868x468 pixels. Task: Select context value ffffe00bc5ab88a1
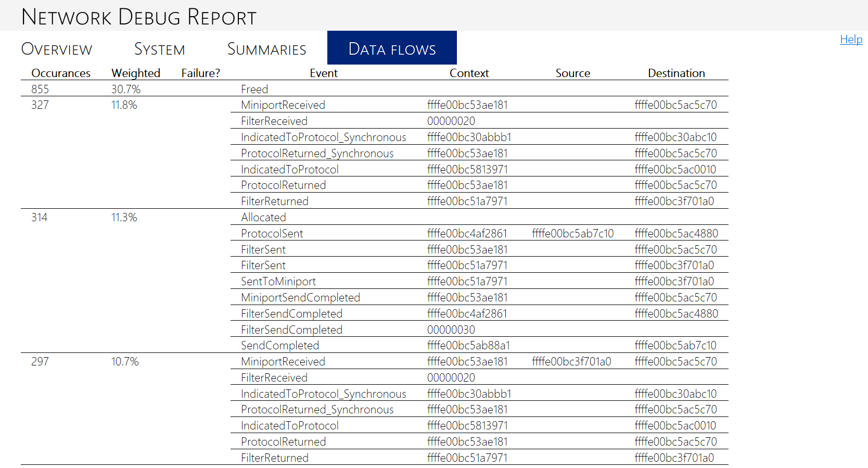pos(468,345)
